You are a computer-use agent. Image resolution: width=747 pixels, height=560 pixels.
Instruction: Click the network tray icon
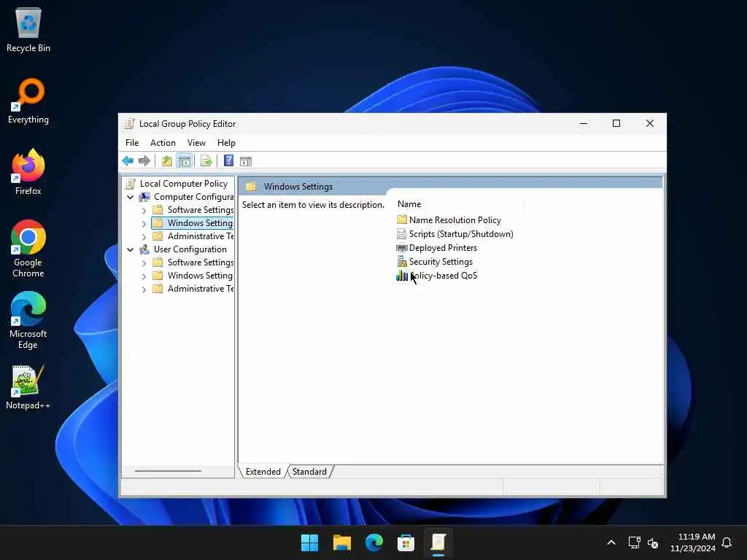tap(634, 542)
